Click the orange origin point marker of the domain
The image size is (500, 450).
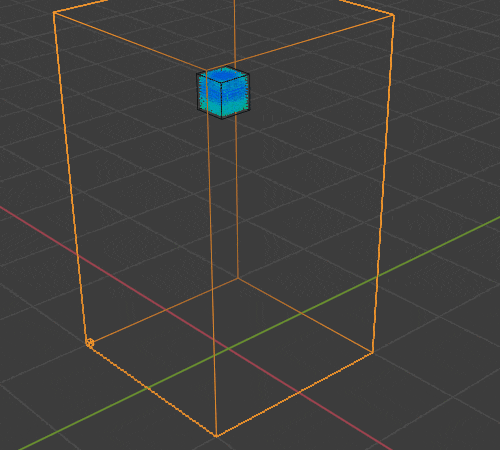(x=90, y=343)
